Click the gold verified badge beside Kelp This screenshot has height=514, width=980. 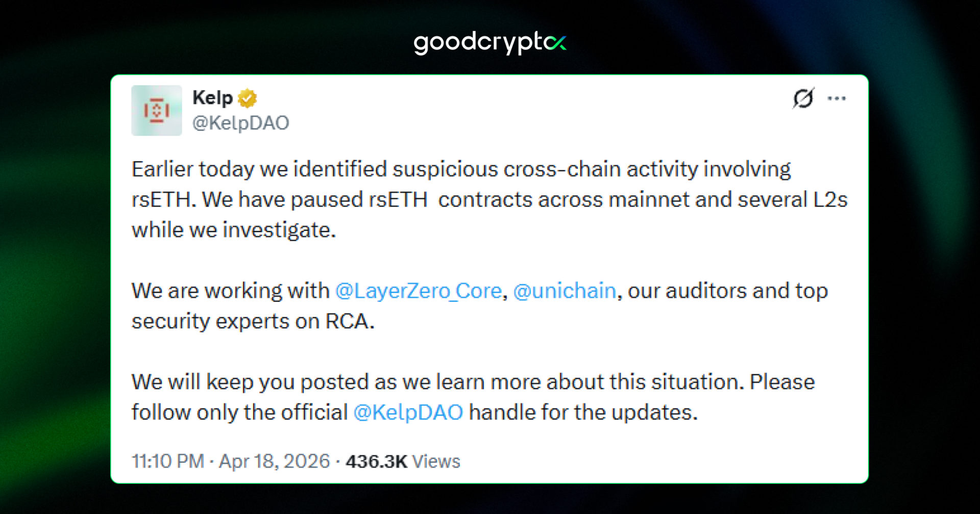point(248,98)
